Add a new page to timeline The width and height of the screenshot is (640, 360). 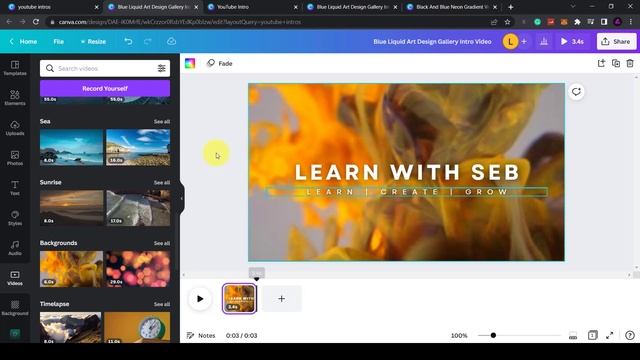pos(281,299)
